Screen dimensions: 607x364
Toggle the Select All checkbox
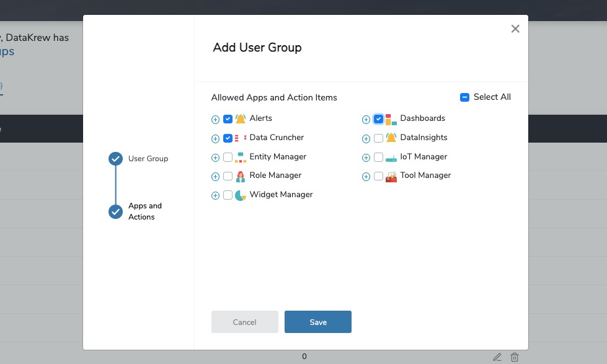pos(464,97)
